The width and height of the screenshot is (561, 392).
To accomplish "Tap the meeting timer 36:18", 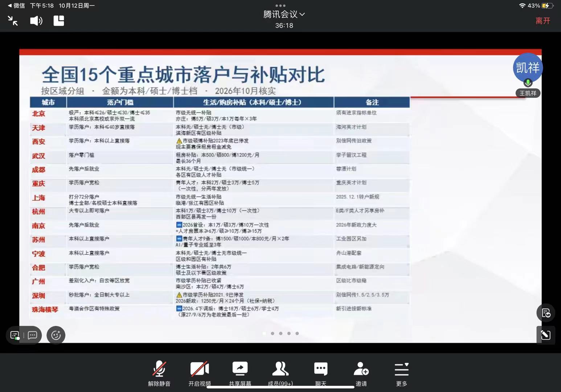I will click(284, 25).
